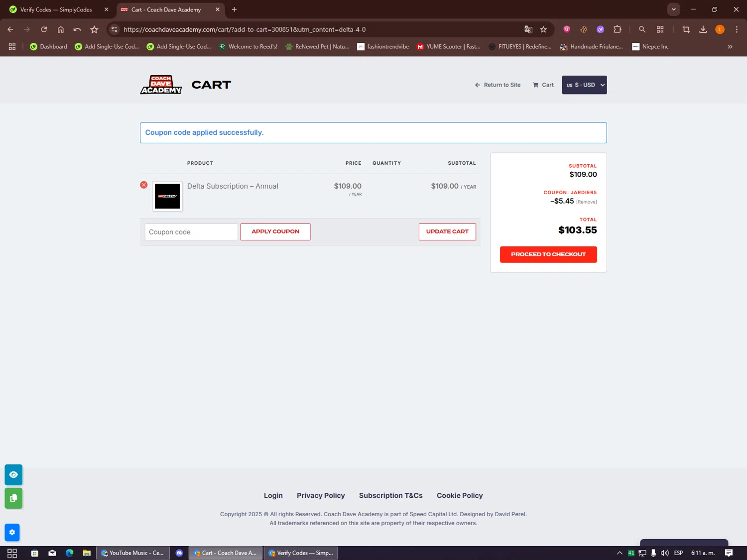Open the bookmarks apps grid icon
747x560 pixels.
coord(12,46)
